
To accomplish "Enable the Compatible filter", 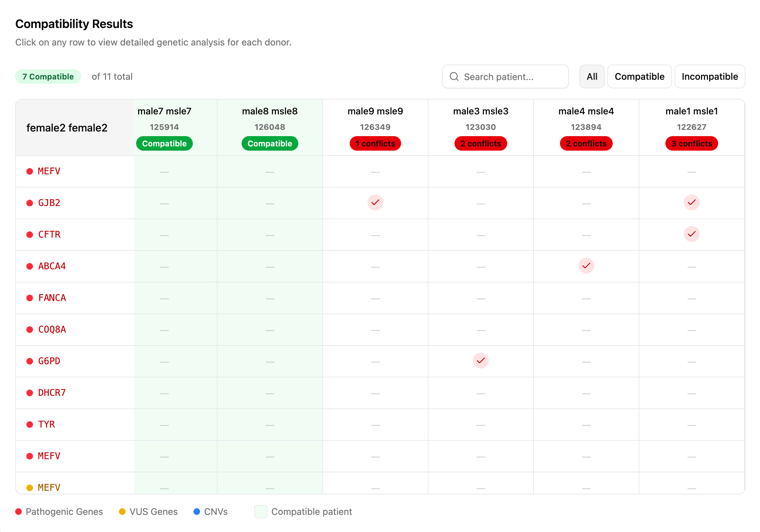I will (639, 76).
